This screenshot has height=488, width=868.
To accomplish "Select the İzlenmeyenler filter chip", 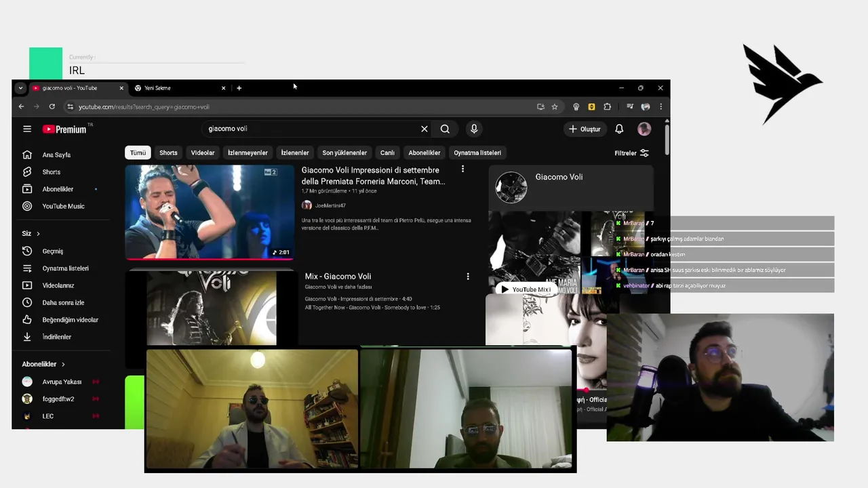I will point(248,152).
